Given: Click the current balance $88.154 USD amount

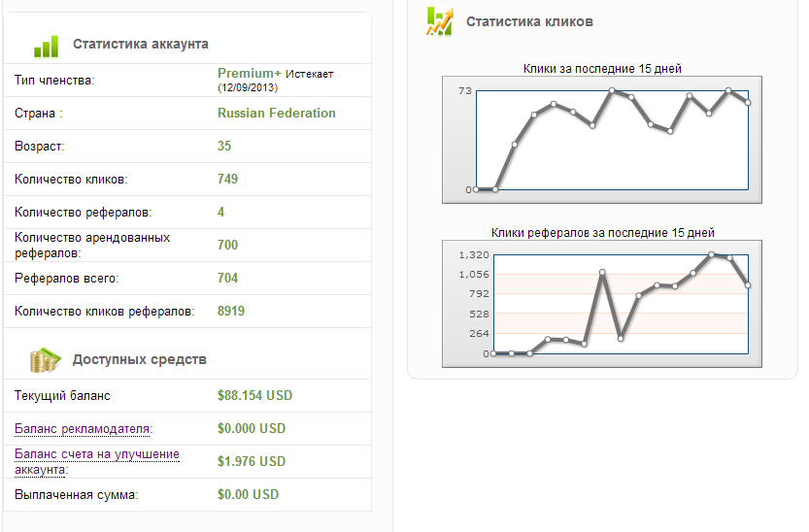Looking at the screenshot, I should tap(254, 396).
